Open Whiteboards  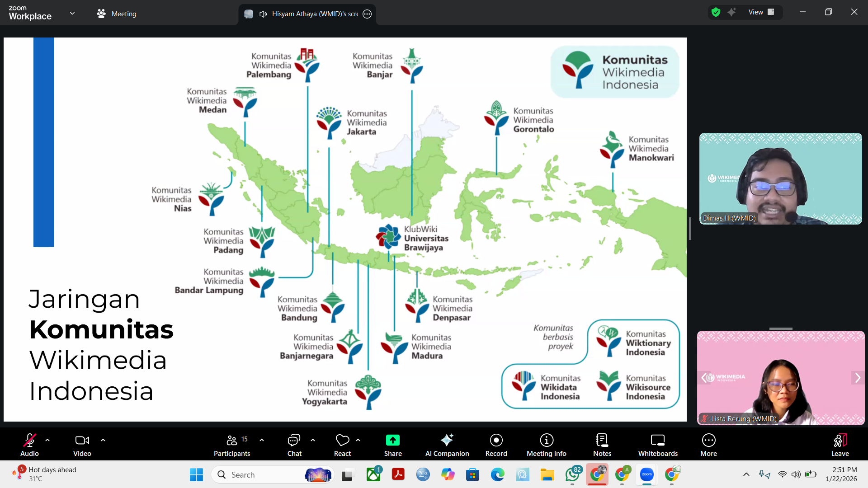(x=657, y=444)
